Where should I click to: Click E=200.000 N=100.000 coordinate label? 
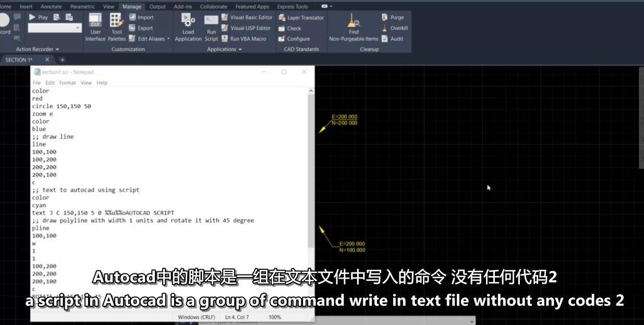pos(352,247)
